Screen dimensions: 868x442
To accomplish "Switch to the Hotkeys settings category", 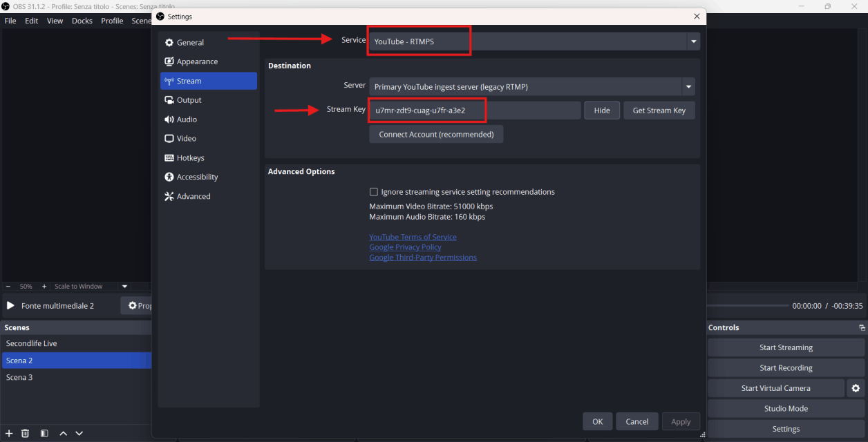I will [208, 158].
